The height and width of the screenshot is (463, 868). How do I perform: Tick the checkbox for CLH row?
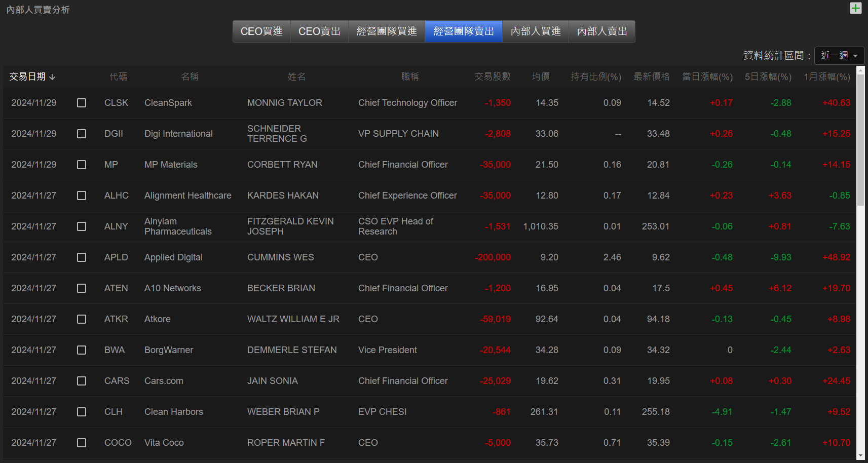pos(82,412)
